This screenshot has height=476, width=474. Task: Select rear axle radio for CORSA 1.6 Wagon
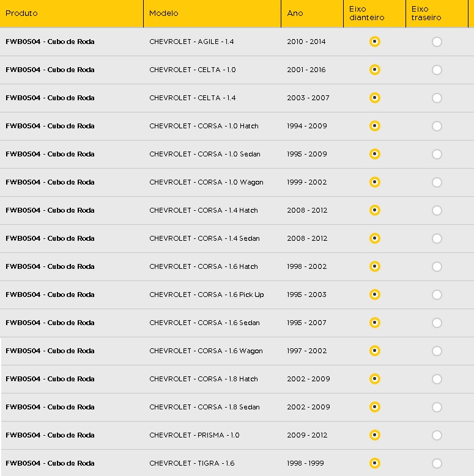click(437, 351)
